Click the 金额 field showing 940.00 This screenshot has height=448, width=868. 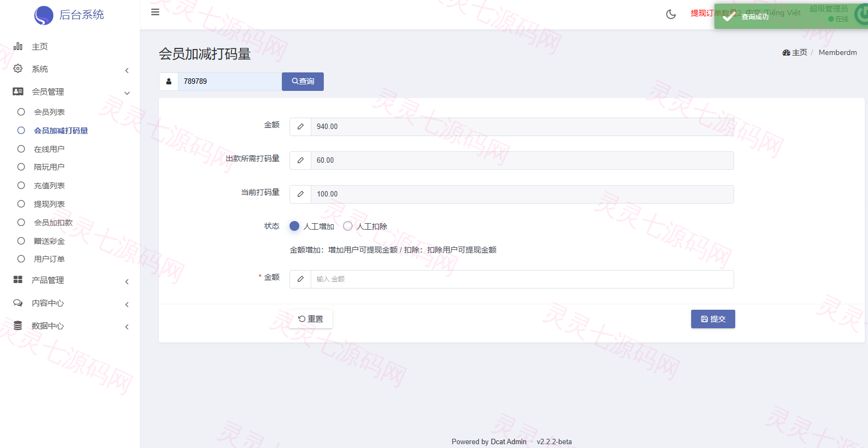(522, 127)
